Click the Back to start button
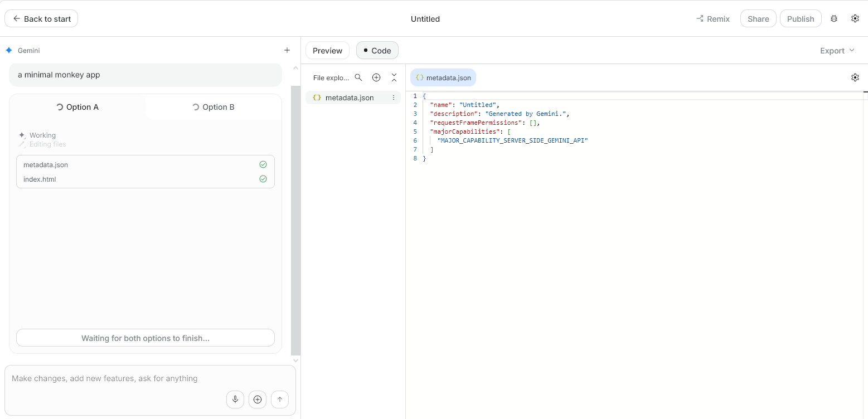 point(41,18)
